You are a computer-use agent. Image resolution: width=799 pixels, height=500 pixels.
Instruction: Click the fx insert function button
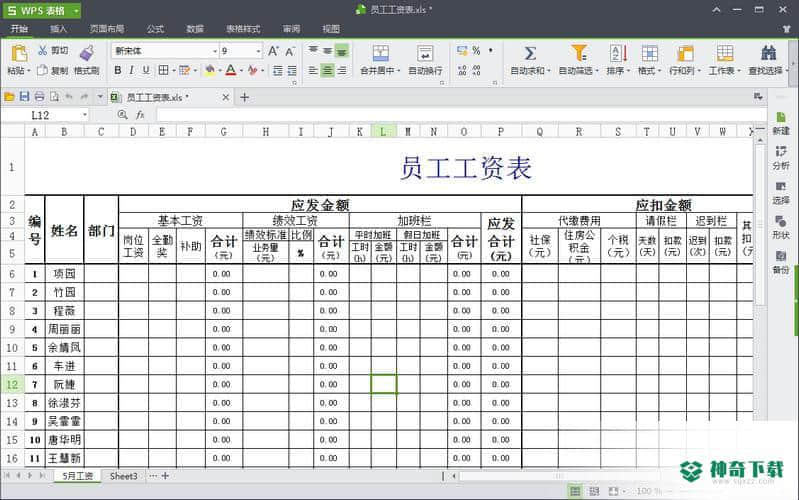click(x=140, y=115)
